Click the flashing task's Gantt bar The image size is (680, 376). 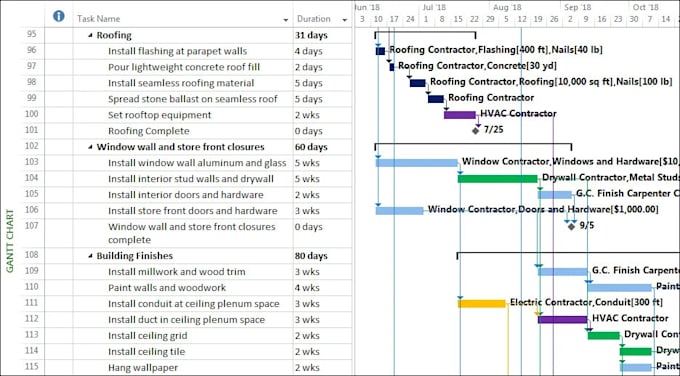coord(380,51)
